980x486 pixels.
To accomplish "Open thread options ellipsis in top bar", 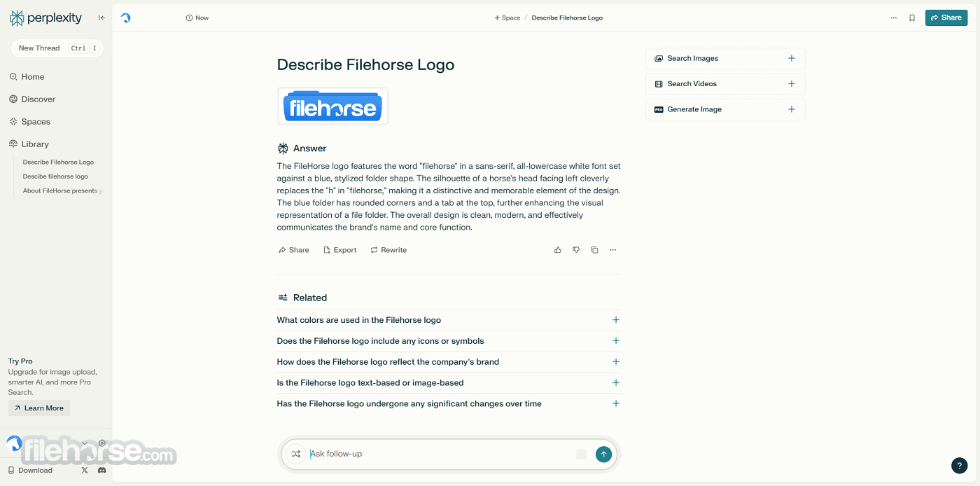I will [894, 18].
